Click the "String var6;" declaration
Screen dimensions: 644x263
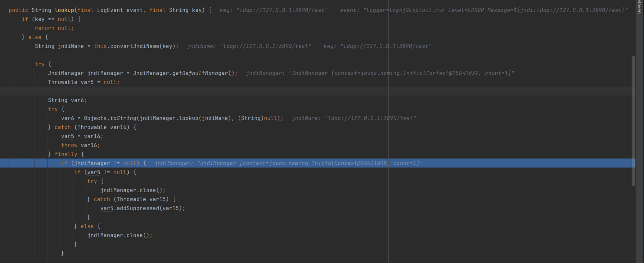click(x=67, y=100)
